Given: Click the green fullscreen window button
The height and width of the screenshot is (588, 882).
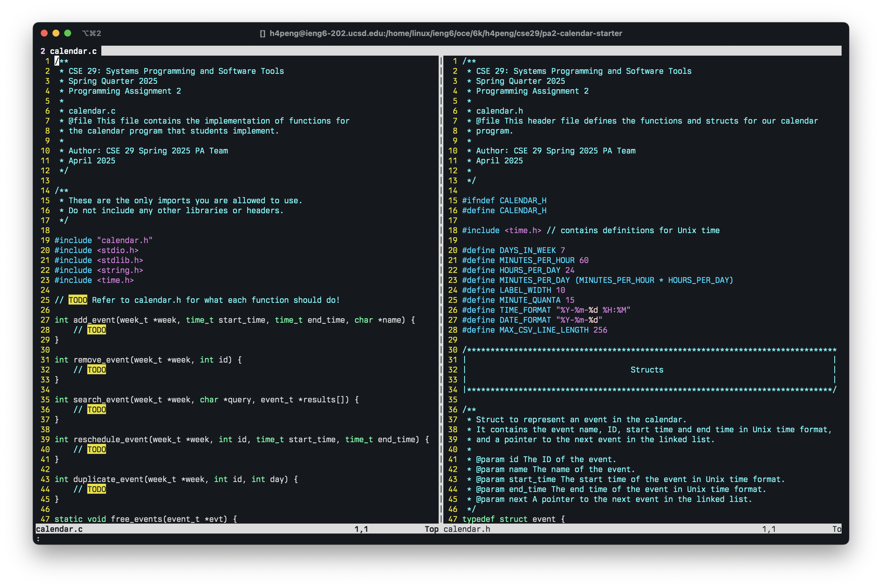Looking at the screenshot, I should (68, 33).
